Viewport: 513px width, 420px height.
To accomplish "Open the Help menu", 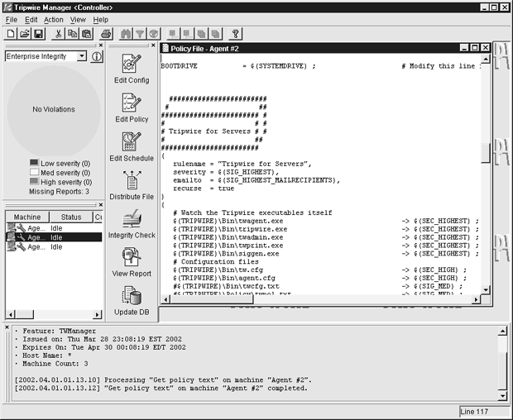I will [x=100, y=20].
